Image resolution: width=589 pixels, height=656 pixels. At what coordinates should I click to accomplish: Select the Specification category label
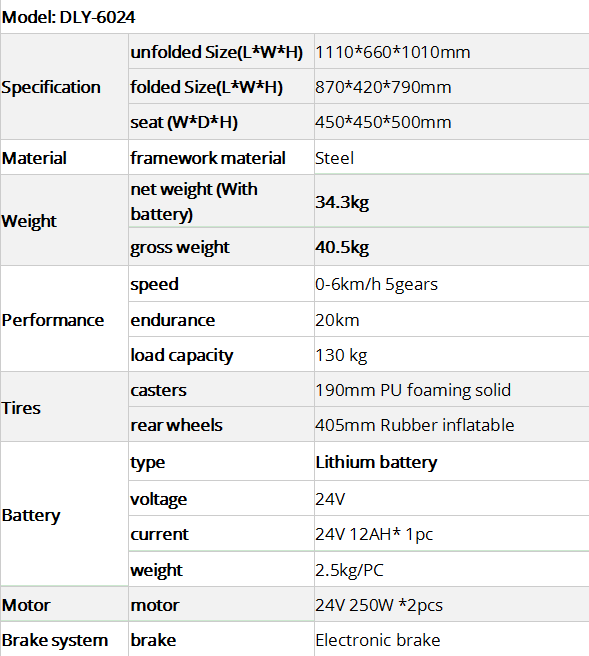[51, 87]
